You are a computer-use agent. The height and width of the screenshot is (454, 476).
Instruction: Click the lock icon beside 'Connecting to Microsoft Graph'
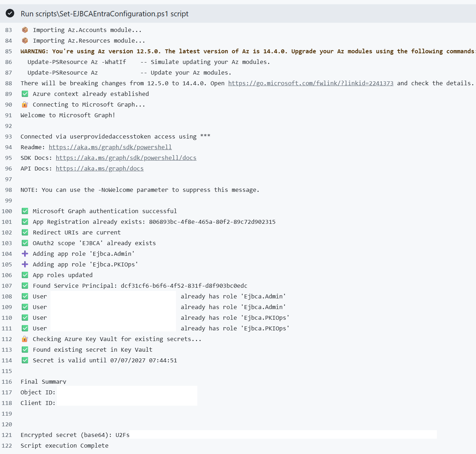pyautogui.click(x=25, y=104)
